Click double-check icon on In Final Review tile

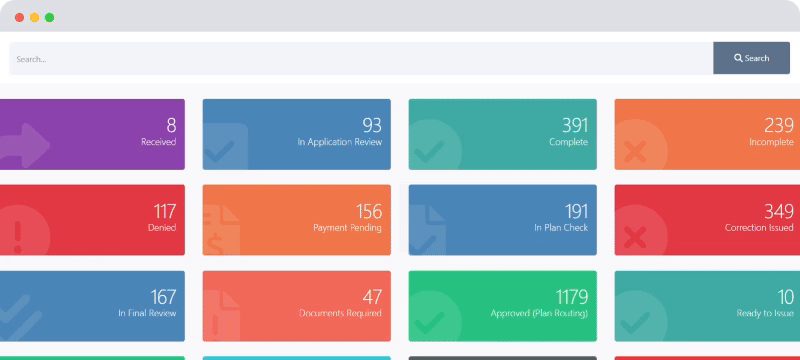(21, 317)
